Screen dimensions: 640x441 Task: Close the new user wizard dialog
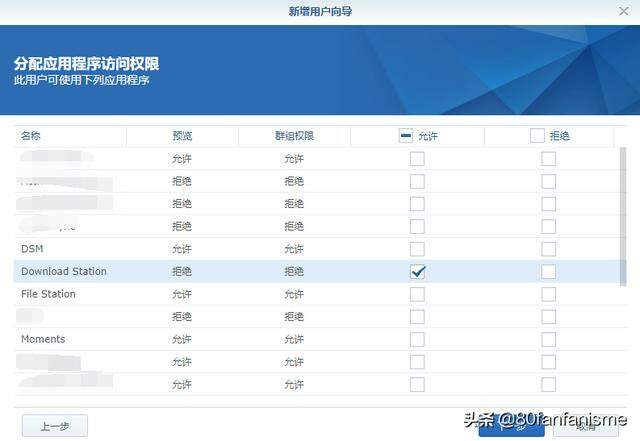click(623, 11)
